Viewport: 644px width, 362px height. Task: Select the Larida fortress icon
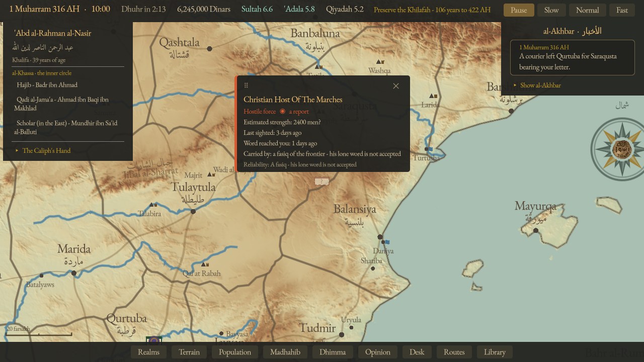pos(433,96)
